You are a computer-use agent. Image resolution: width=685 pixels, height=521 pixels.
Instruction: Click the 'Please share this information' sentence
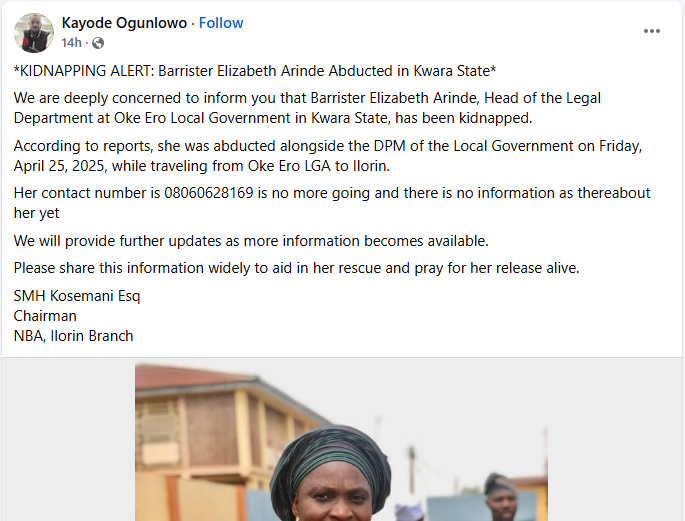point(297,268)
